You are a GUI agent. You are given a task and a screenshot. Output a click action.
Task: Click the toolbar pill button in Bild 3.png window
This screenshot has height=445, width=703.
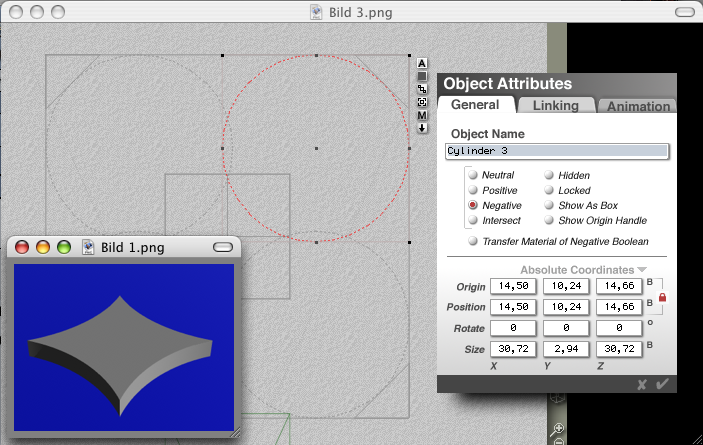coord(685,12)
